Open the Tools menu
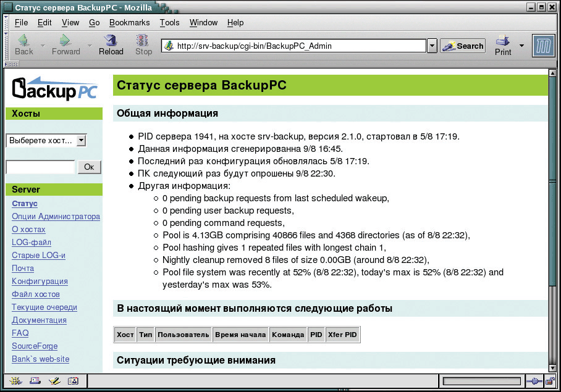Screen dimensions: 561x392 pos(169,23)
